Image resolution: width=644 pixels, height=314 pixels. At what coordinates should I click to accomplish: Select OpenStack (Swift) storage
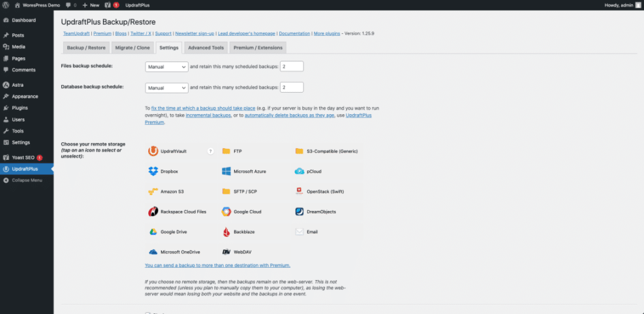(x=328, y=191)
